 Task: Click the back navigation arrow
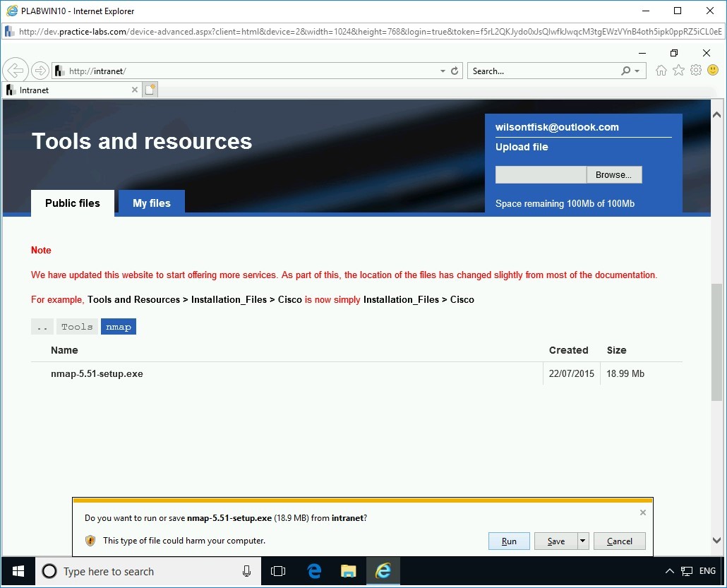click(16, 70)
